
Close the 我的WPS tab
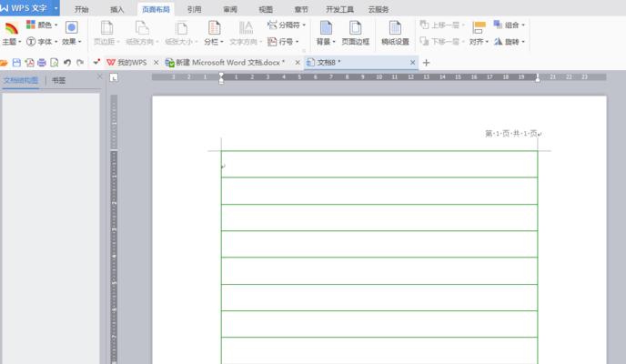156,62
